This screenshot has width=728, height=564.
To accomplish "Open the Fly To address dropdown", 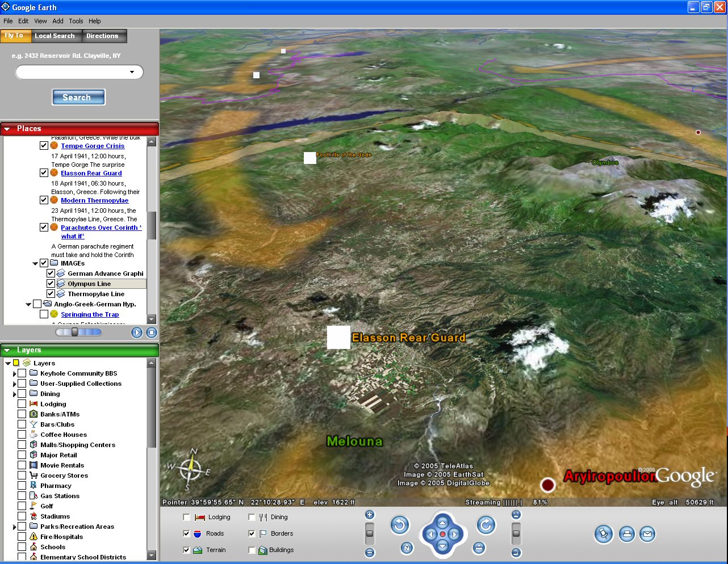I will point(132,72).
